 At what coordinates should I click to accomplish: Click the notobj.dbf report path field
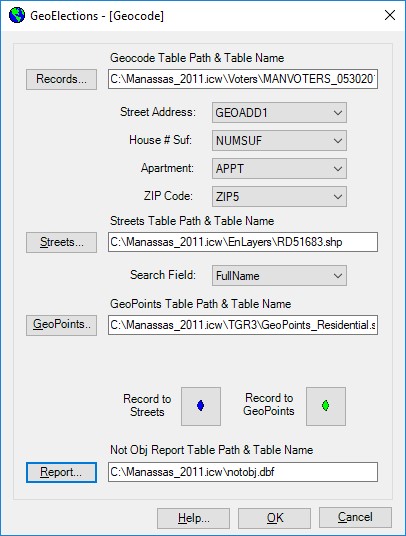tap(243, 472)
